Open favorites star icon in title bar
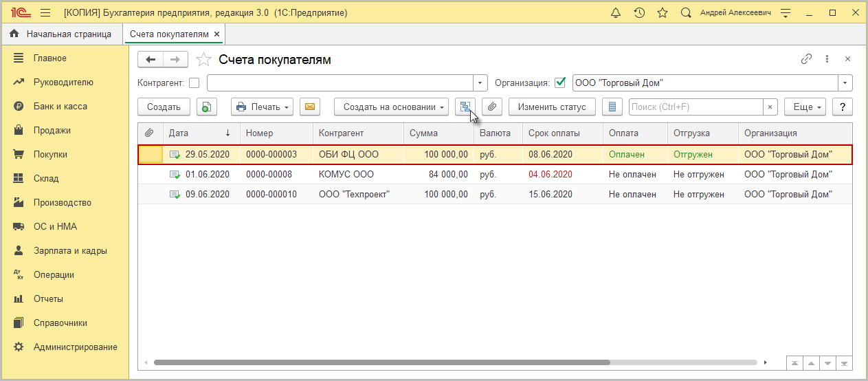Screen dimensions: 868x381 663,13
